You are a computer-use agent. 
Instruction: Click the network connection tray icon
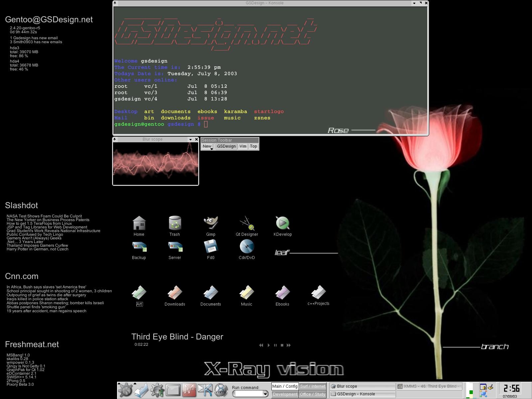tap(483, 394)
